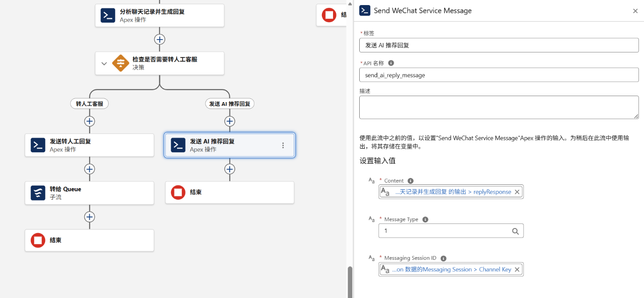Select the 检查是否需要转人工客服 decision icon
Viewport: 644px width, 298px height.
pos(121,63)
